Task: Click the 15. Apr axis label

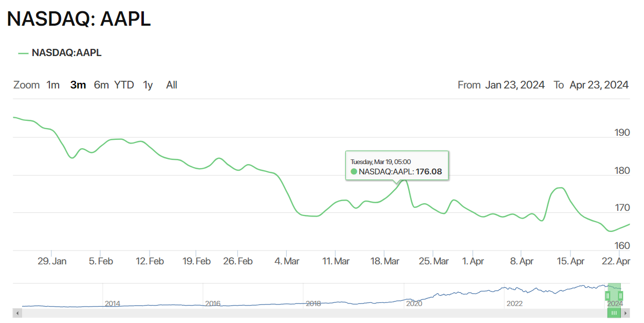Action: pos(571,261)
